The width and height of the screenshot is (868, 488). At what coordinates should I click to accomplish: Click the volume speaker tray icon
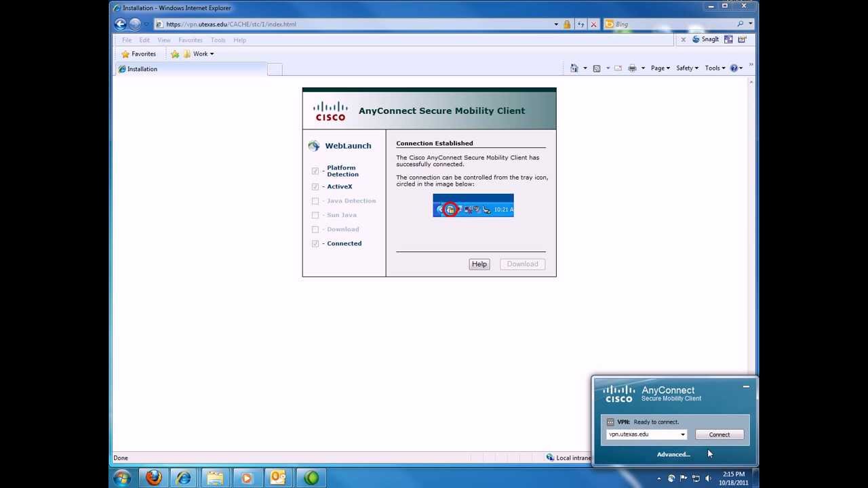708,479
